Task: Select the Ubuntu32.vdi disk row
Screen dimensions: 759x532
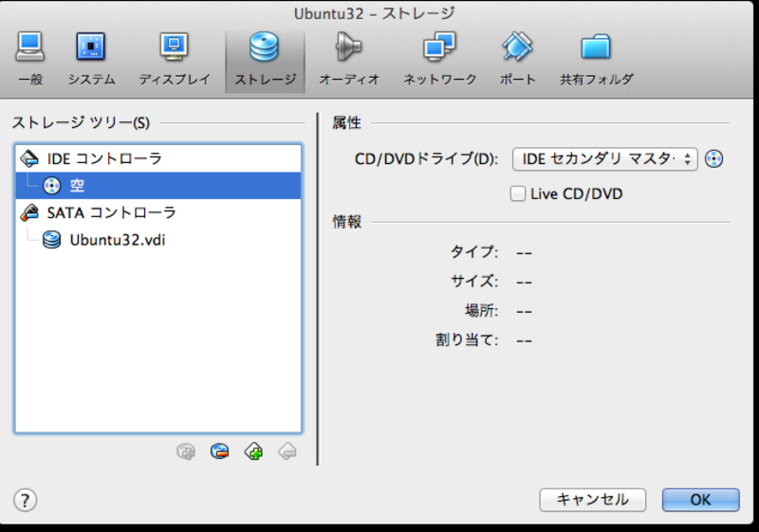Action: pos(158,239)
